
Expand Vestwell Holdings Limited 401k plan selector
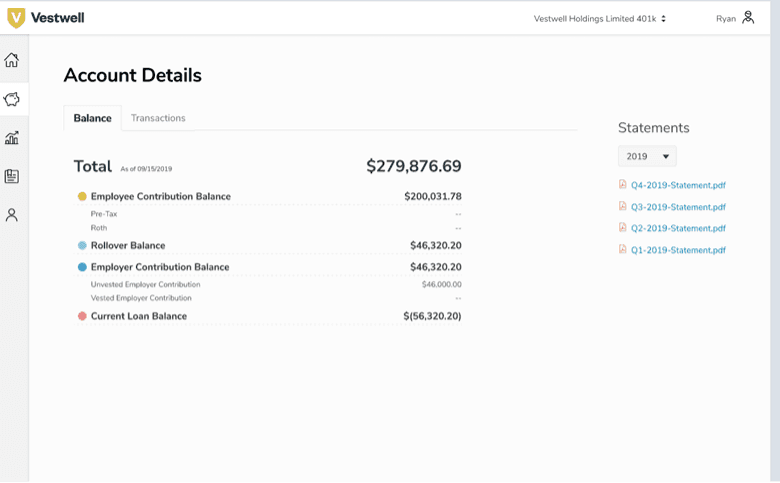click(600, 18)
